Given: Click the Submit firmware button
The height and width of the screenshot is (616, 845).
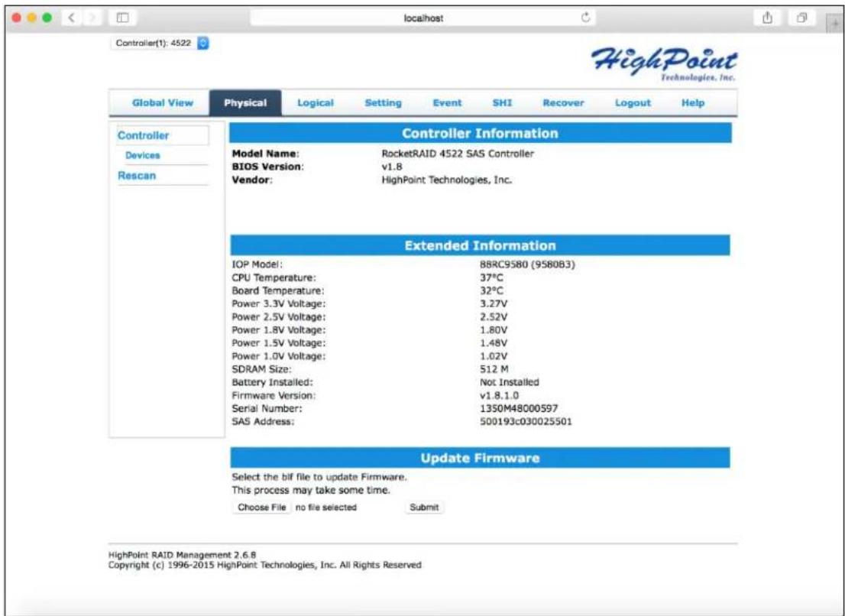Looking at the screenshot, I should (x=424, y=507).
